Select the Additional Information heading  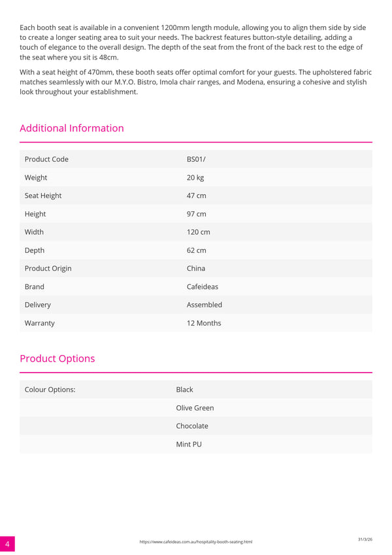(x=72, y=128)
